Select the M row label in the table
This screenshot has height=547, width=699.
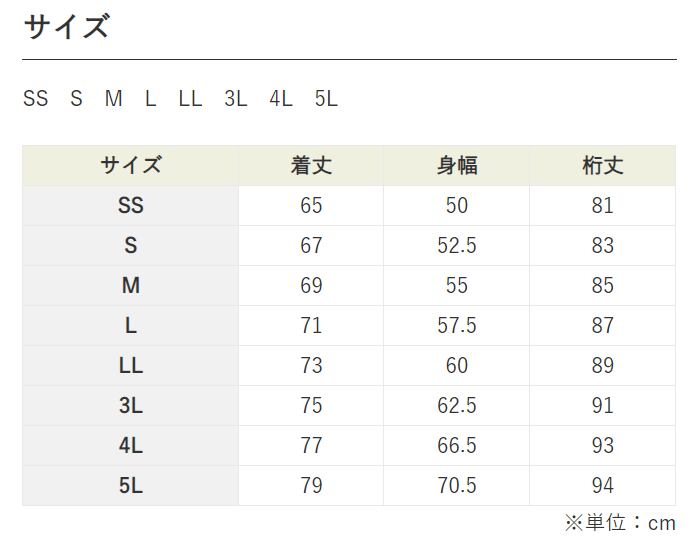point(131,286)
